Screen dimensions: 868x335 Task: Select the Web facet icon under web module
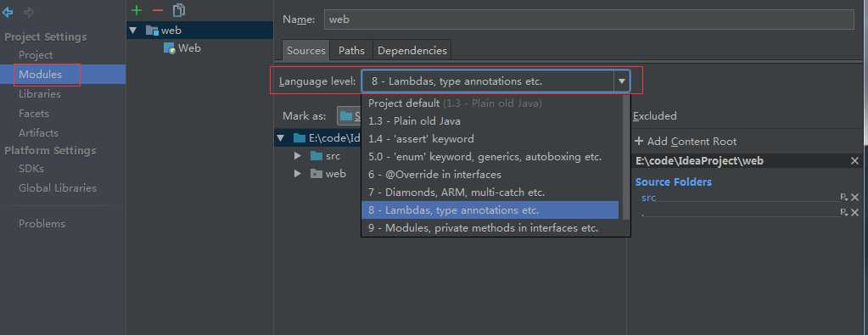coord(170,48)
